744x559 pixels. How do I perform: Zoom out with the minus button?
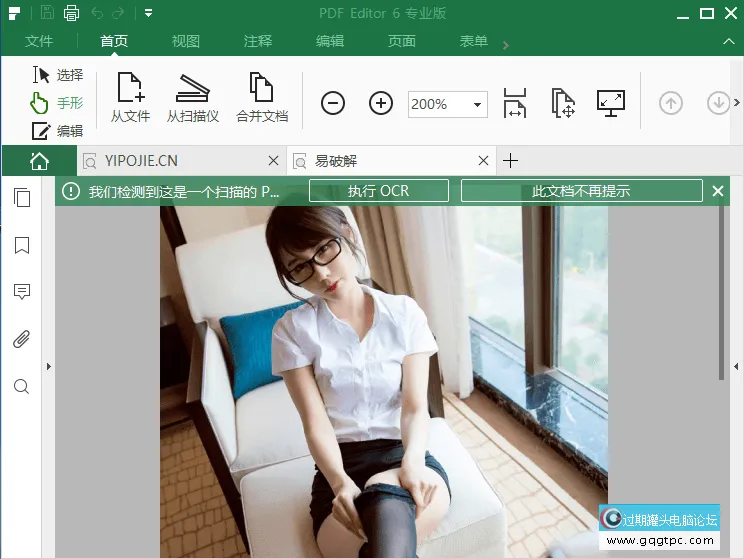pyautogui.click(x=333, y=103)
